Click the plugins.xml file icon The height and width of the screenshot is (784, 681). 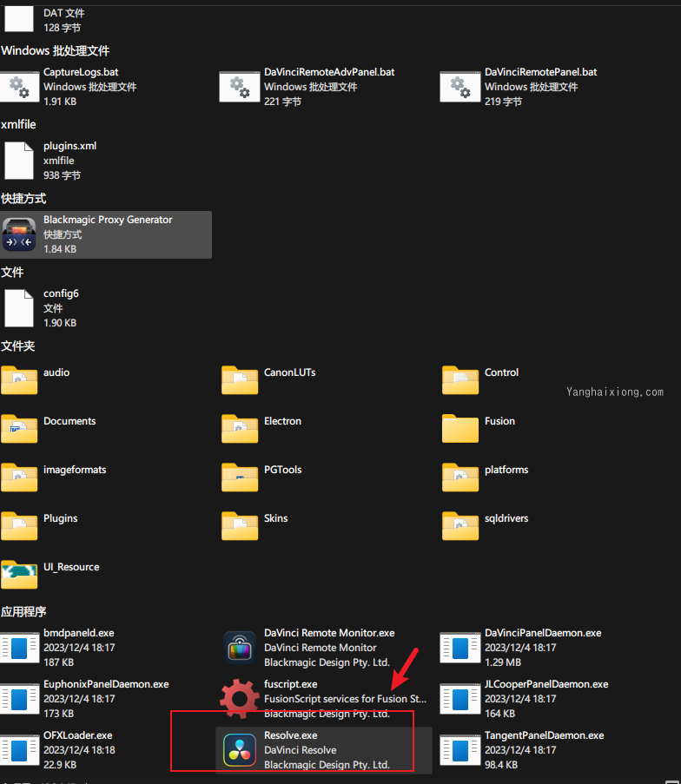19,161
